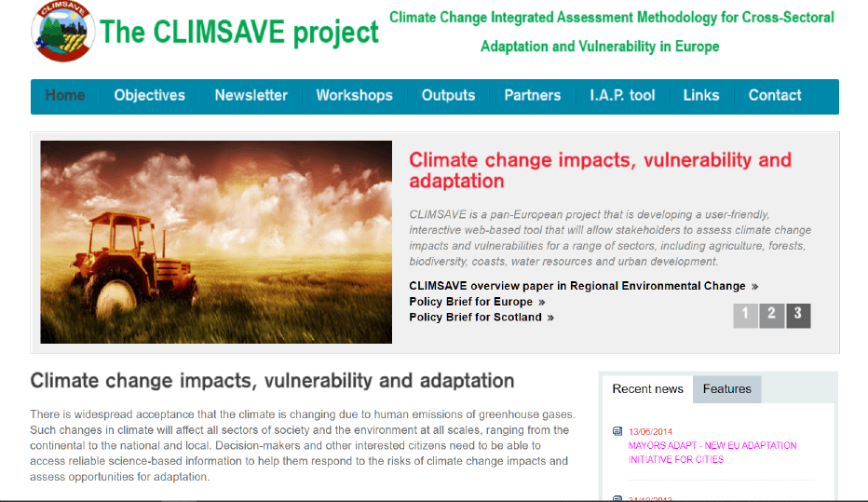The image size is (868, 502).
Task: Select Outputs in the navigation bar
Action: [x=448, y=96]
